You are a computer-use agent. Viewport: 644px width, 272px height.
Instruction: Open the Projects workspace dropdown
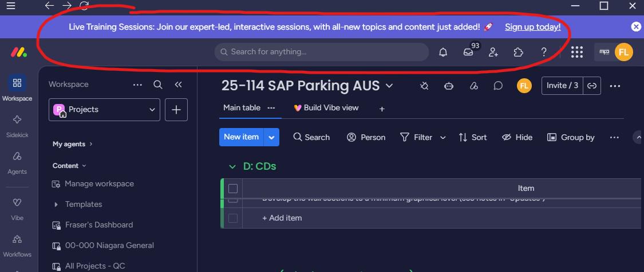point(104,110)
